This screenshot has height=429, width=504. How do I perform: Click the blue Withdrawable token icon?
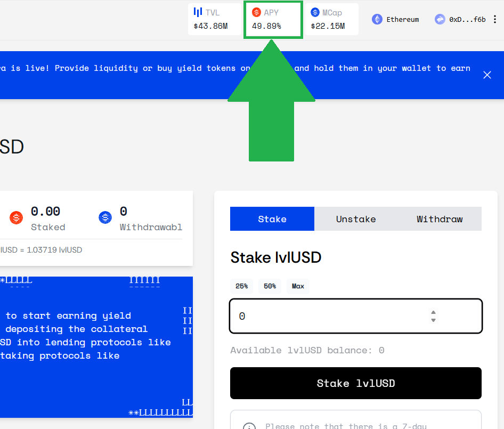tap(105, 218)
